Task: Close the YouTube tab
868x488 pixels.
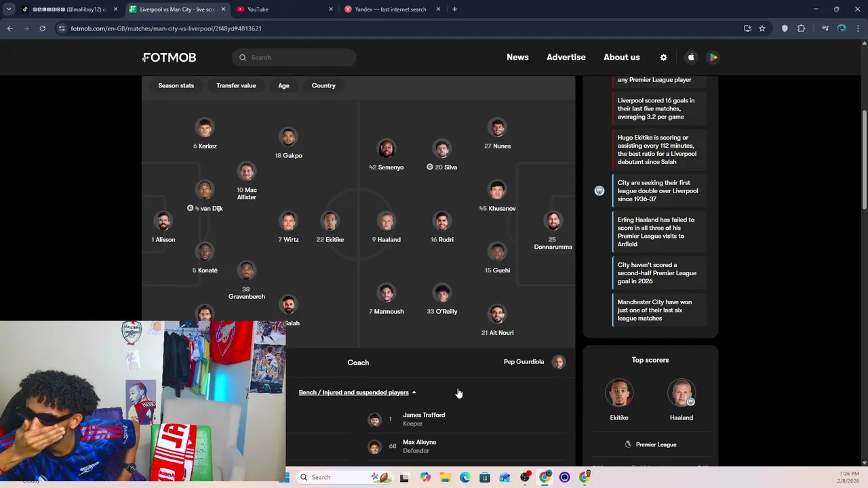Action: (x=331, y=9)
